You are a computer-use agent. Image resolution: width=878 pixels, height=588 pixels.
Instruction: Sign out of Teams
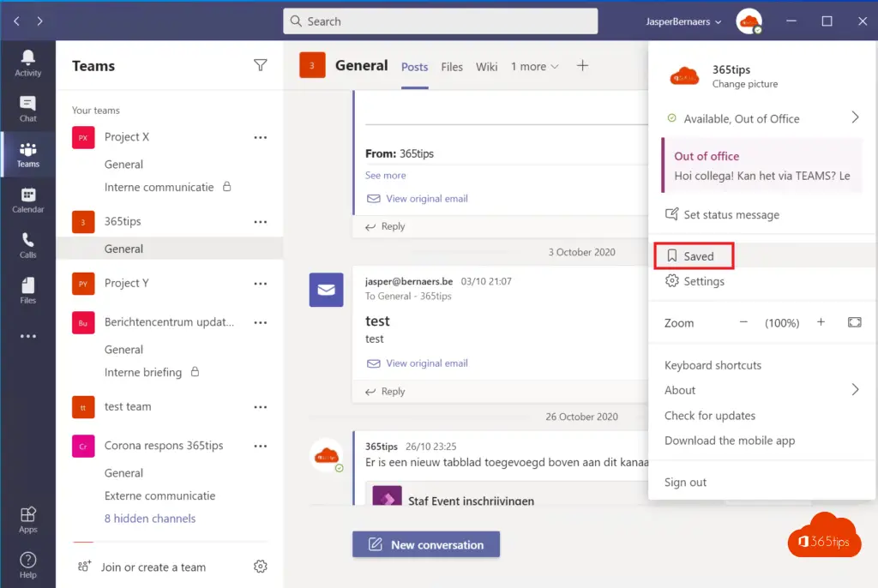[685, 483]
